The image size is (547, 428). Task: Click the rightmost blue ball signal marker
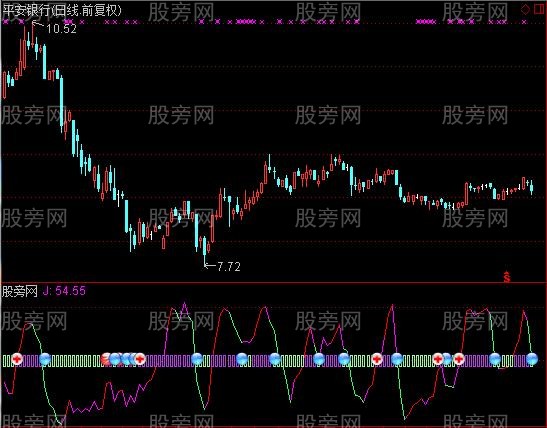pyautogui.click(x=532, y=359)
